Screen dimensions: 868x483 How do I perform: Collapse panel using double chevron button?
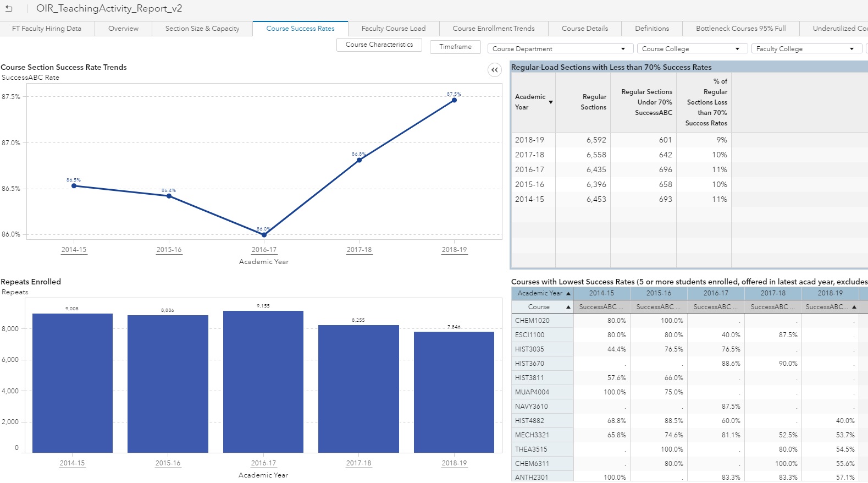[x=495, y=70]
